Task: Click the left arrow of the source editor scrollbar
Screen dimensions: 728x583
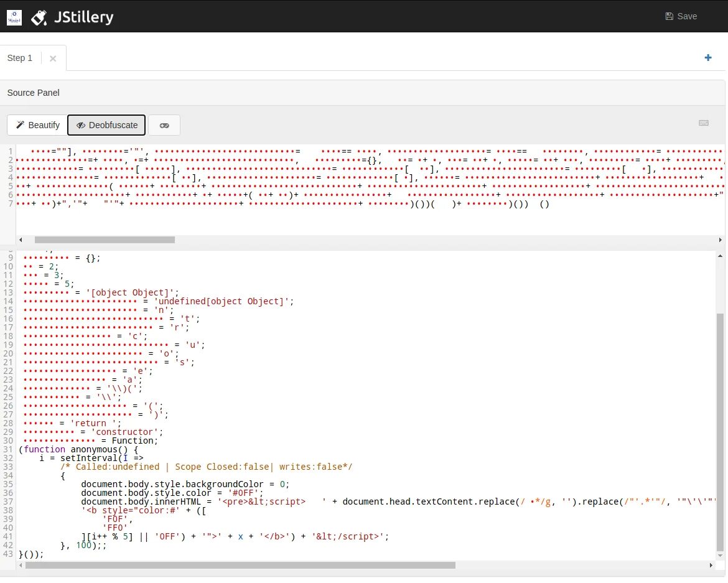Action: pos(21,240)
